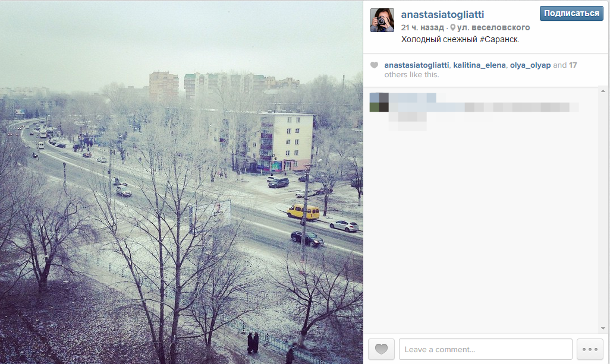Show the 17 others who liked

coord(573,65)
